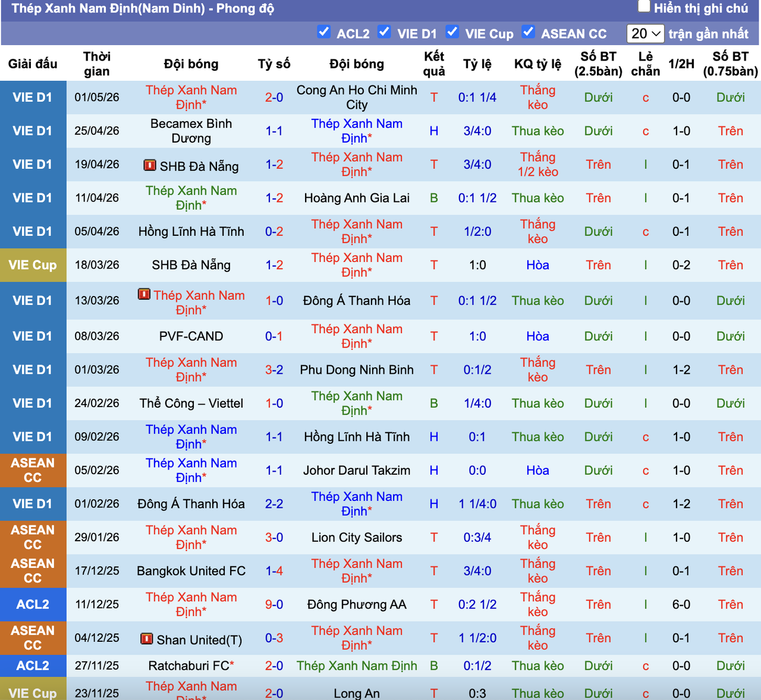Click the date 09/02/26
The image size is (761, 700).
coord(97,437)
